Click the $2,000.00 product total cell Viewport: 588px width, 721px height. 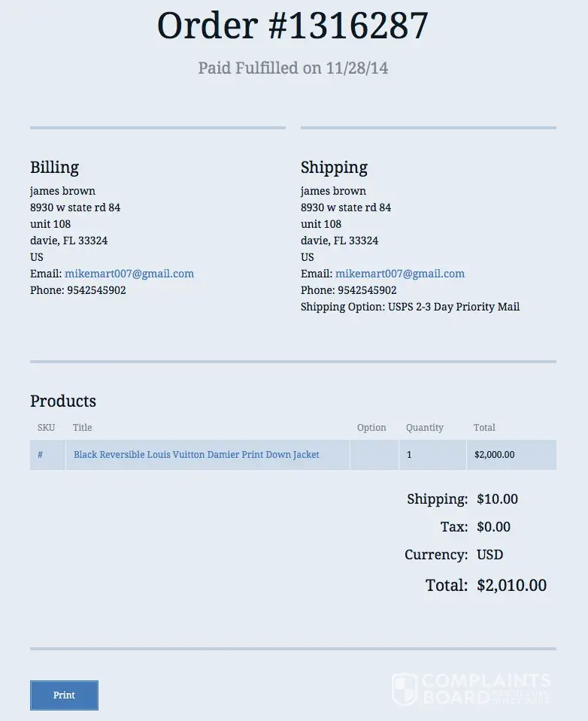pyautogui.click(x=495, y=455)
